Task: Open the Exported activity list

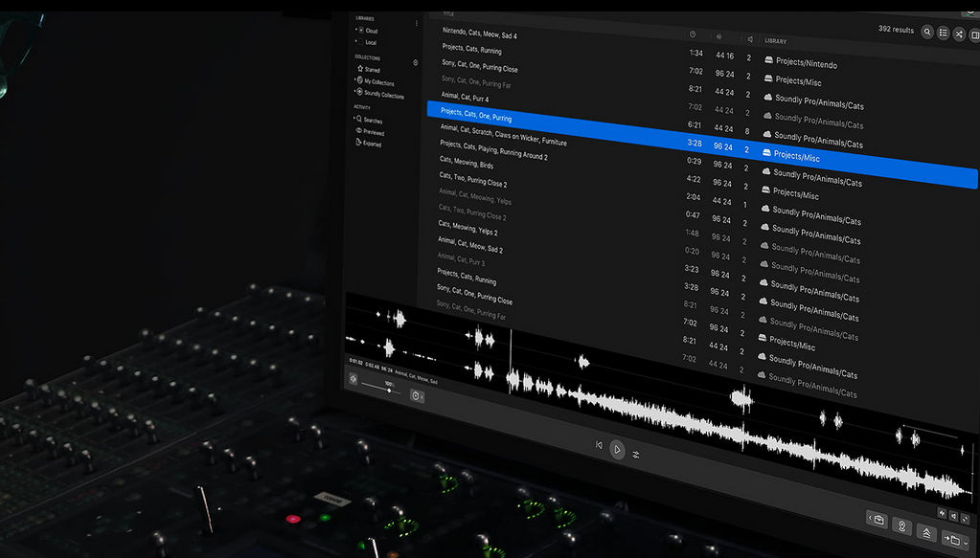Action: [x=368, y=143]
